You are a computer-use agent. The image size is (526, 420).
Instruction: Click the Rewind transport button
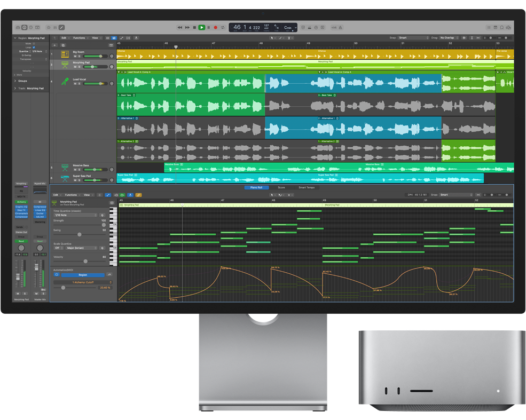180,28
